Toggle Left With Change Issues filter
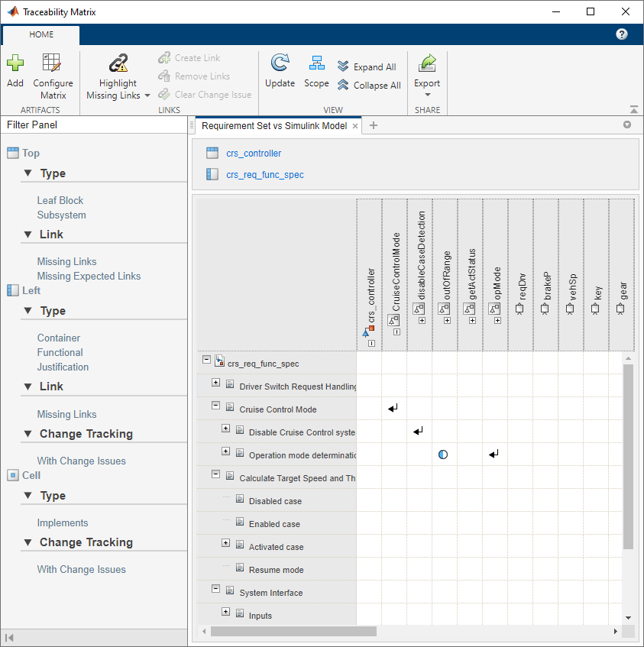644x647 pixels. coord(81,461)
